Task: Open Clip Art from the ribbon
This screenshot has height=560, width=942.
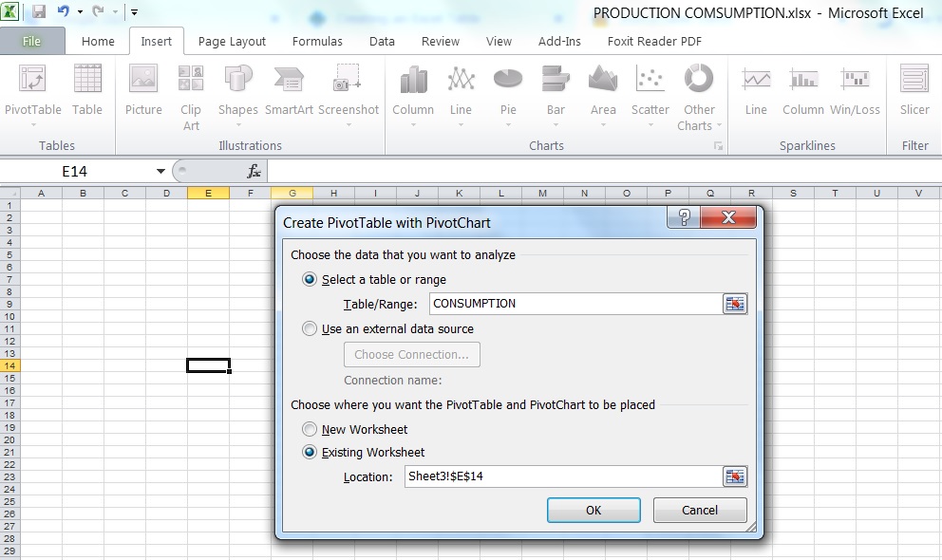Action: (191, 97)
